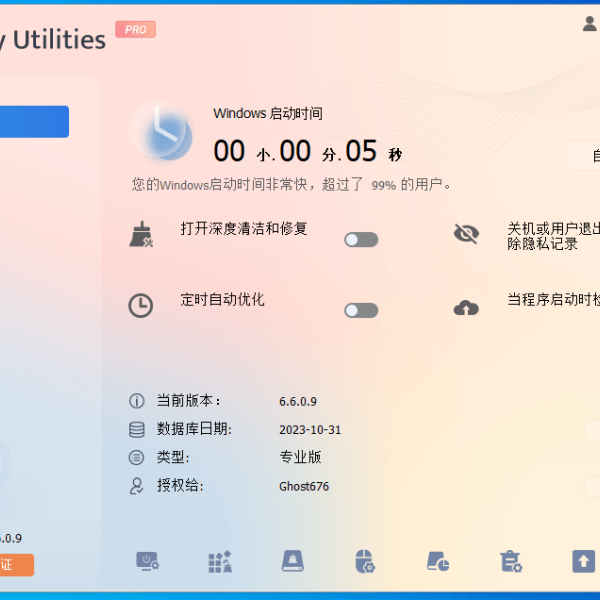Click the user icon beside 授权给
The width and height of the screenshot is (600, 600).
point(137,486)
